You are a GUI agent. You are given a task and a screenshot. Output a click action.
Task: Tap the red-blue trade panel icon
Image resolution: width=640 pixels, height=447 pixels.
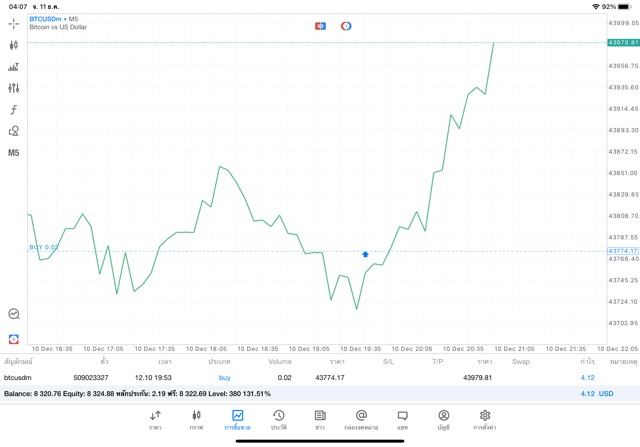tap(320, 24)
